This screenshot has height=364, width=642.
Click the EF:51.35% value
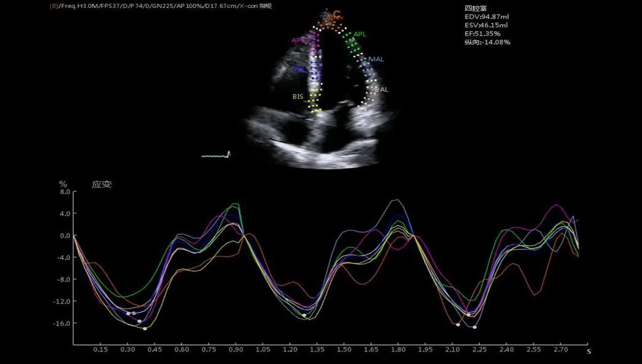pos(483,34)
